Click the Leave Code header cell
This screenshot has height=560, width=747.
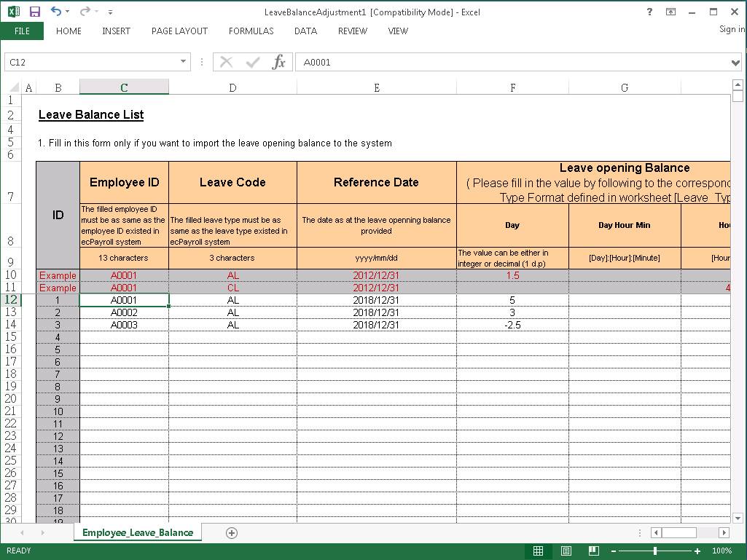(232, 182)
